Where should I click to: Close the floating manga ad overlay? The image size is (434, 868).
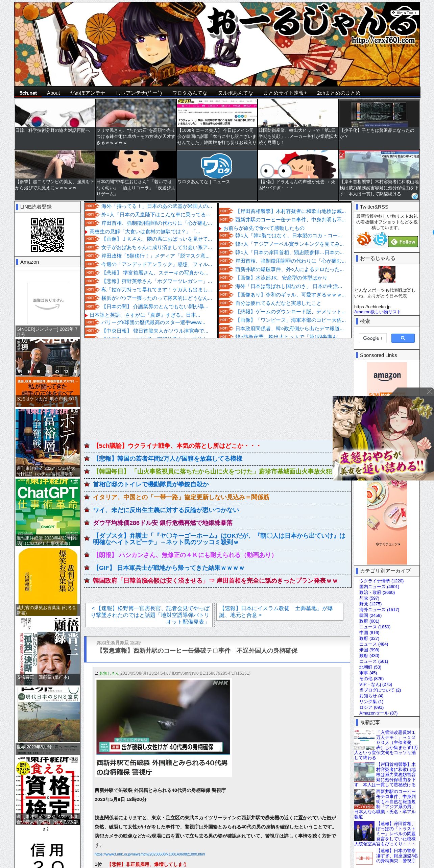(430, 391)
